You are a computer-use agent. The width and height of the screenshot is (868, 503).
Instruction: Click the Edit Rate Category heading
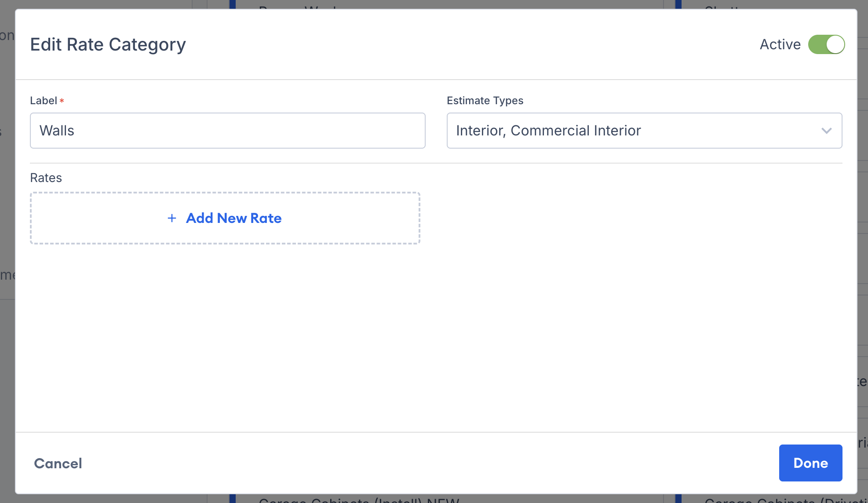tap(108, 44)
